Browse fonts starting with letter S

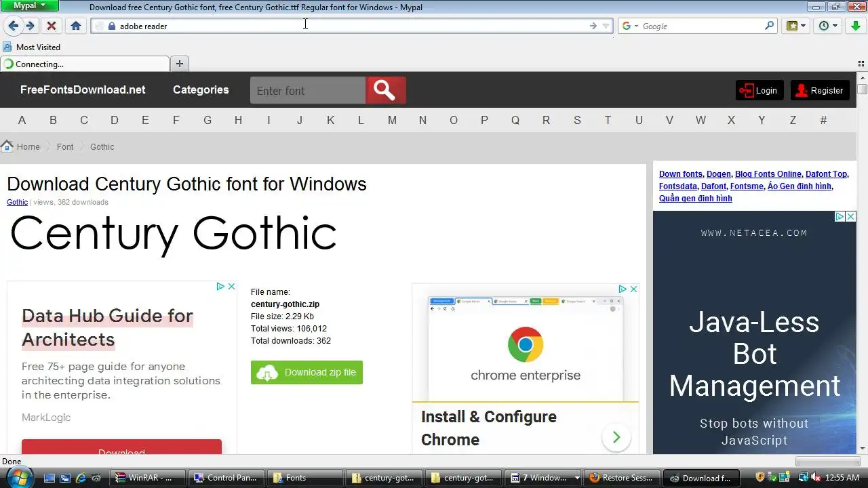[577, 120]
